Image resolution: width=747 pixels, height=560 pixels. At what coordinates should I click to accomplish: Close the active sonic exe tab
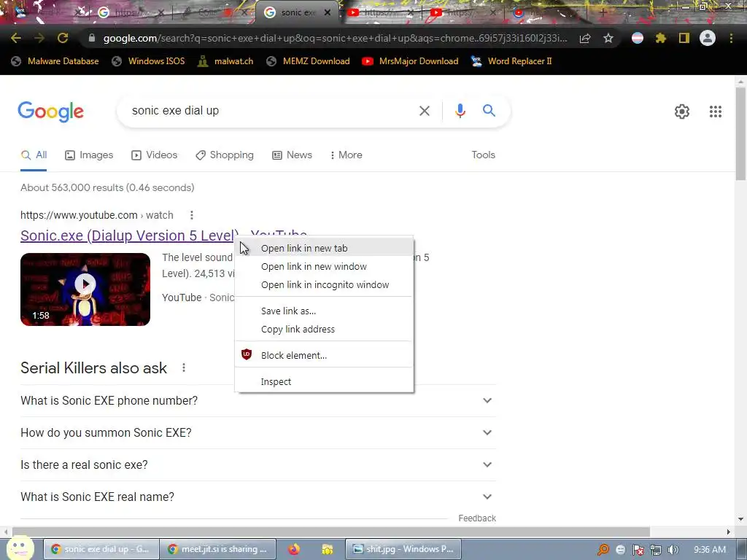(x=328, y=13)
